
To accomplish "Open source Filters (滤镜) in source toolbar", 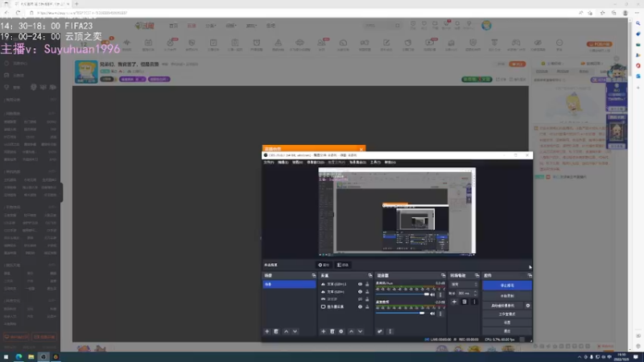I will (x=343, y=265).
